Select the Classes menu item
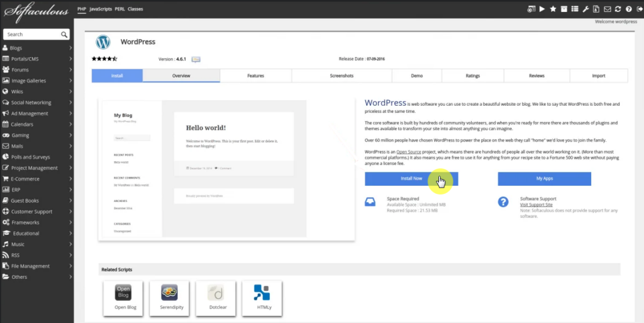 [135, 9]
